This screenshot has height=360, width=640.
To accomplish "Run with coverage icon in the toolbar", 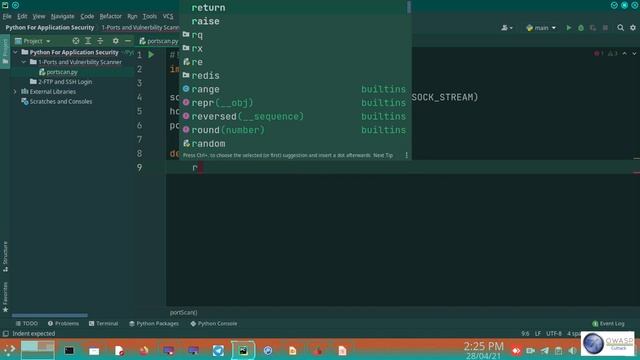I will (x=593, y=28).
